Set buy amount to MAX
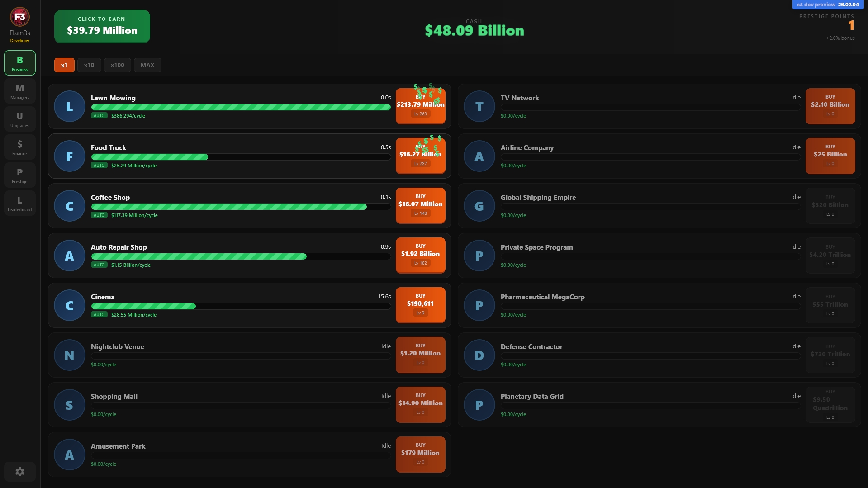868x488 pixels. pyautogui.click(x=147, y=65)
